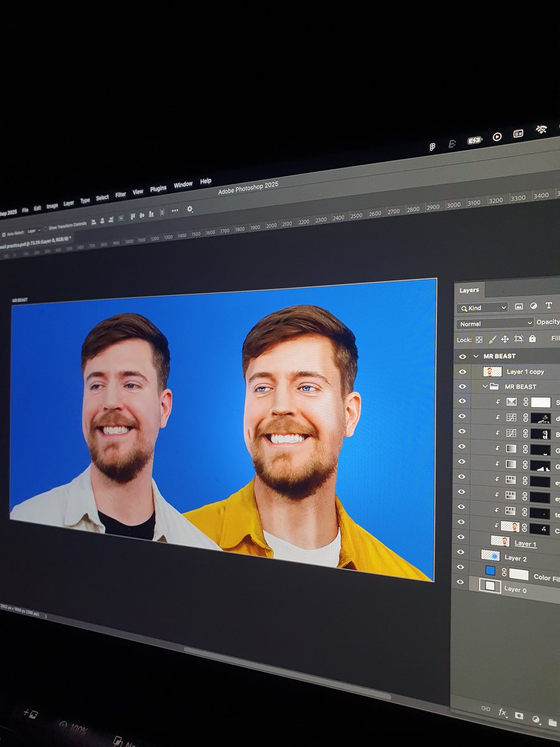Screen dimensions: 560x747
Task: Click the screen mirroring display icon in menu bar
Action: coord(518,133)
